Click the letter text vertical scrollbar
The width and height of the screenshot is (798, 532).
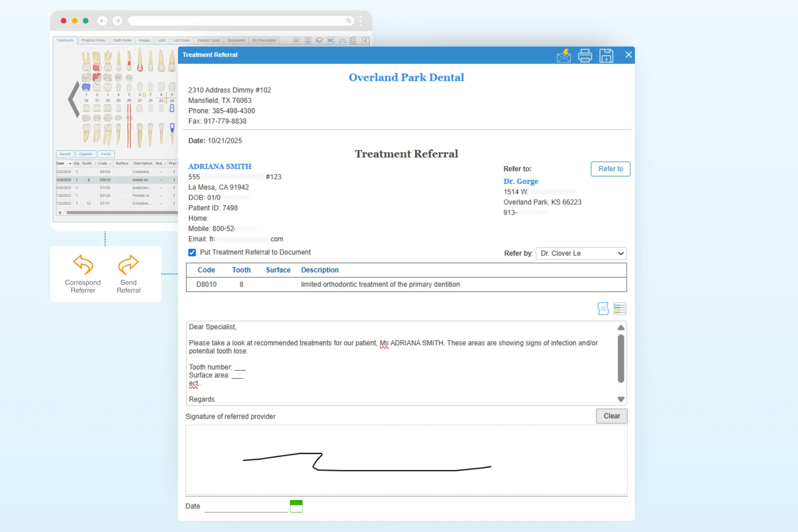(x=621, y=358)
